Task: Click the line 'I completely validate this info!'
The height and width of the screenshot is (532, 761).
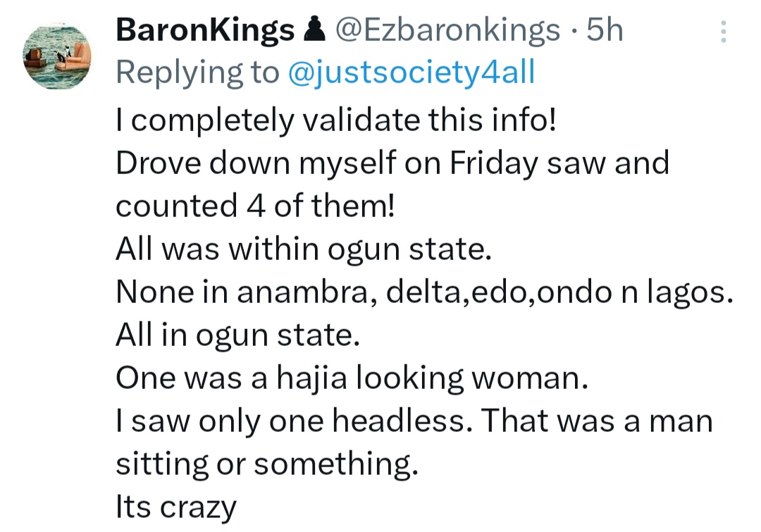Action: tap(336, 120)
